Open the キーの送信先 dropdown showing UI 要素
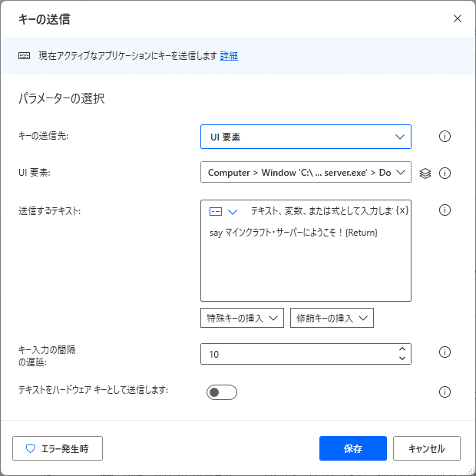Screen dimensions: 476x476 tap(306, 137)
